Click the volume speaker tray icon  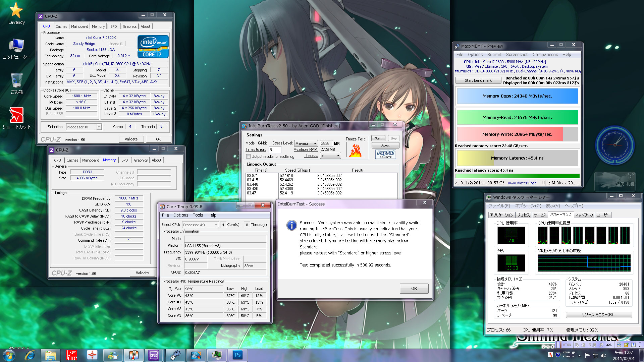(604, 355)
